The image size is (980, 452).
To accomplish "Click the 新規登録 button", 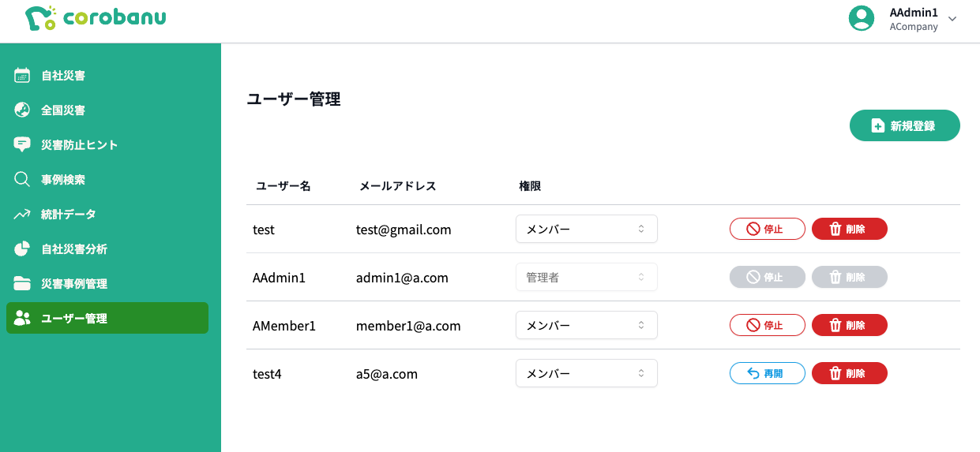I will coord(904,125).
